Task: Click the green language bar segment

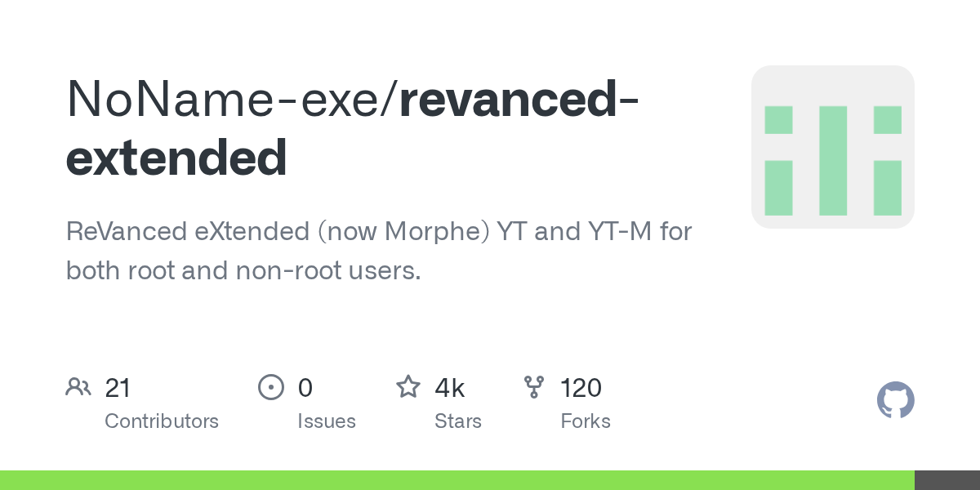Action: (x=457, y=480)
